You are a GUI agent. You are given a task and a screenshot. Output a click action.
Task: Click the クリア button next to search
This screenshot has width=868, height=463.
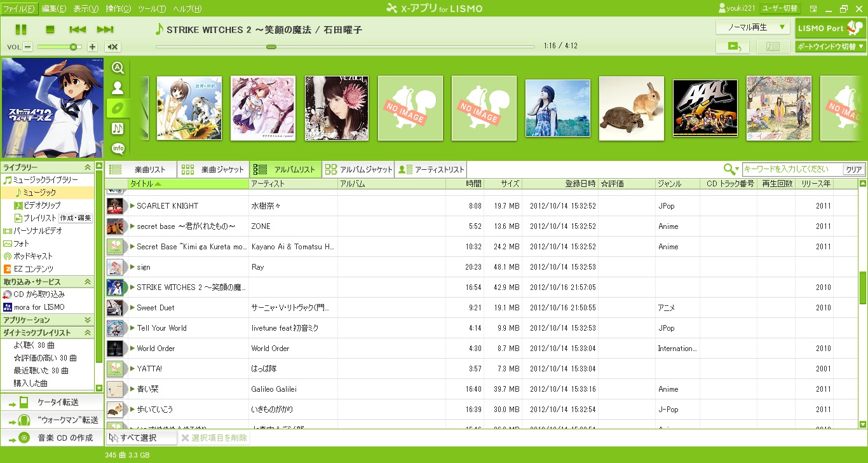[854, 170]
